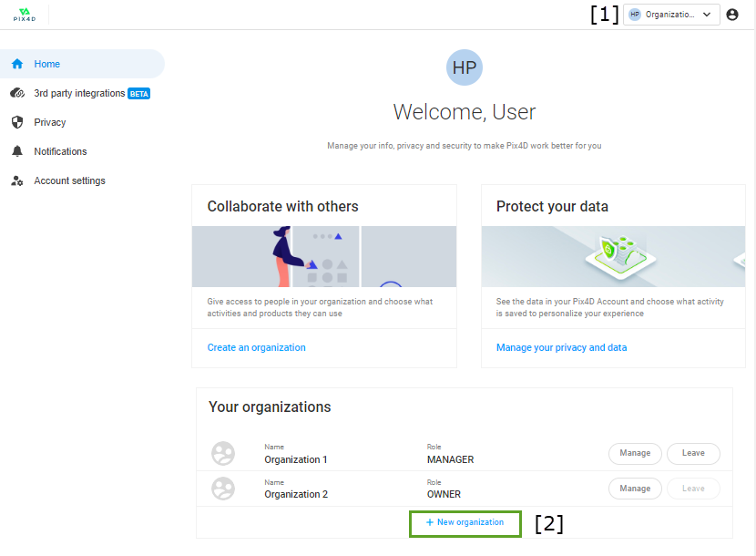Open the user account profile icon
756x556 pixels.
[732, 15]
